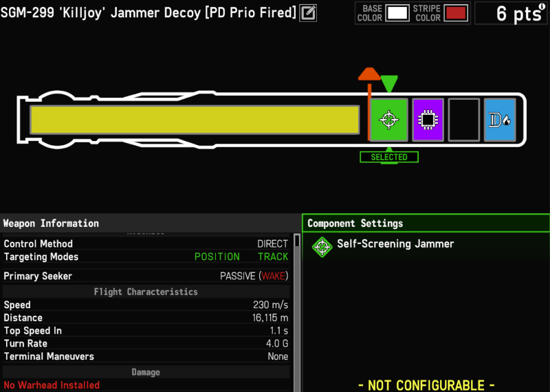
Task: Click the Component Settings panel header
Action: [x=426, y=224]
